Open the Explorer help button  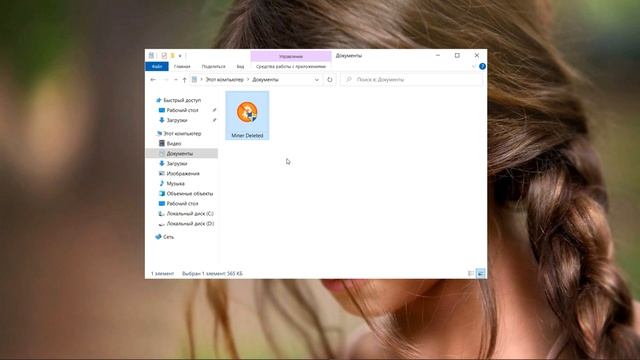[482, 67]
